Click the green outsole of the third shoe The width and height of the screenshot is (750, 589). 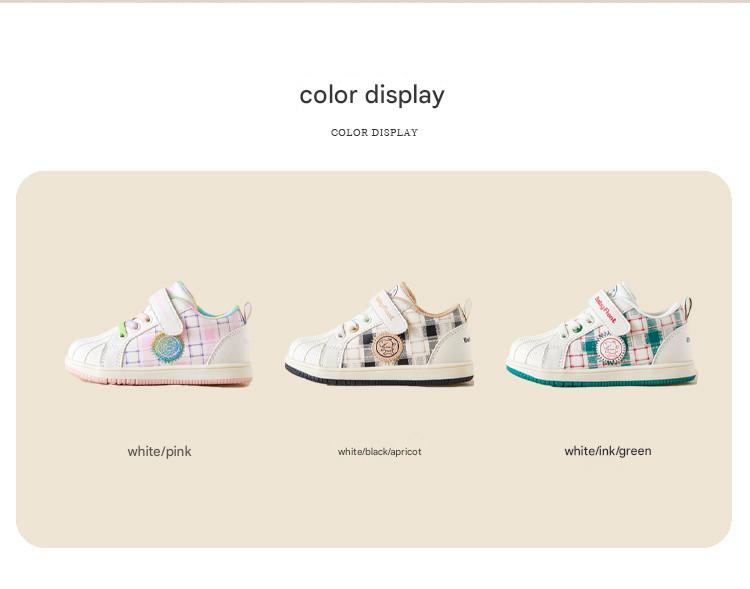coord(601,380)
